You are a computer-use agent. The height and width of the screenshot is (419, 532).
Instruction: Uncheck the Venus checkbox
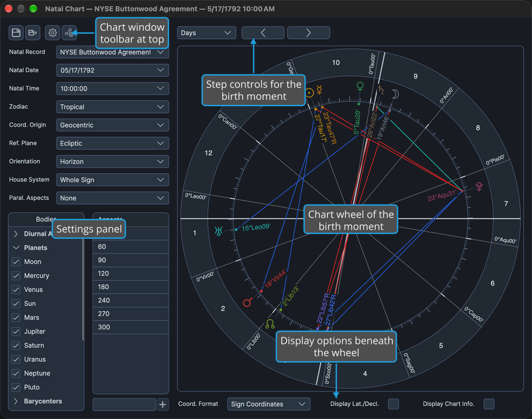click(x=16, y=290)
